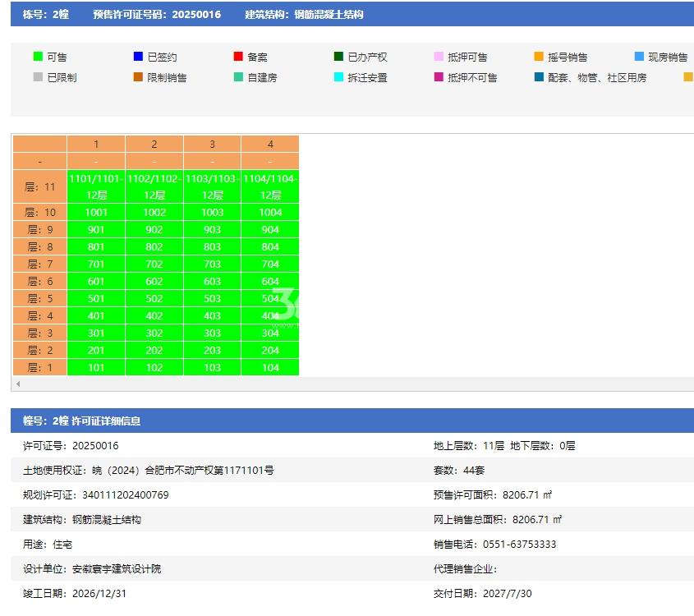This screenshot has width=694, height=616.
Task: Click unit 201 cell
Action: click(96, 351)
